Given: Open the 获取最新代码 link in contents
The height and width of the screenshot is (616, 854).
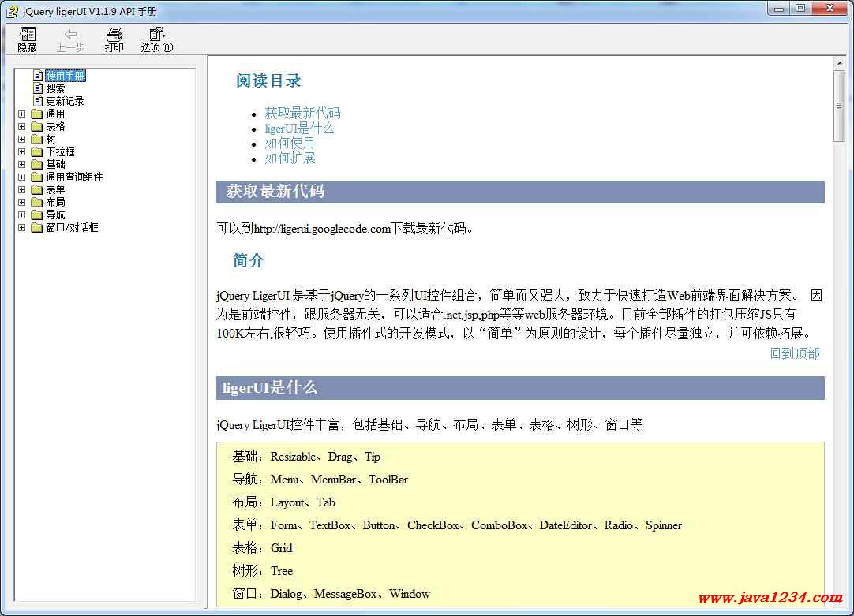Looking at the screenshot, I should point(302,113).
